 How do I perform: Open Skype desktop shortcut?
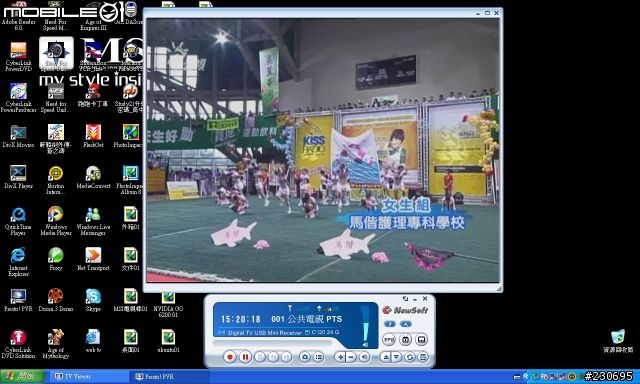point(93,300)
